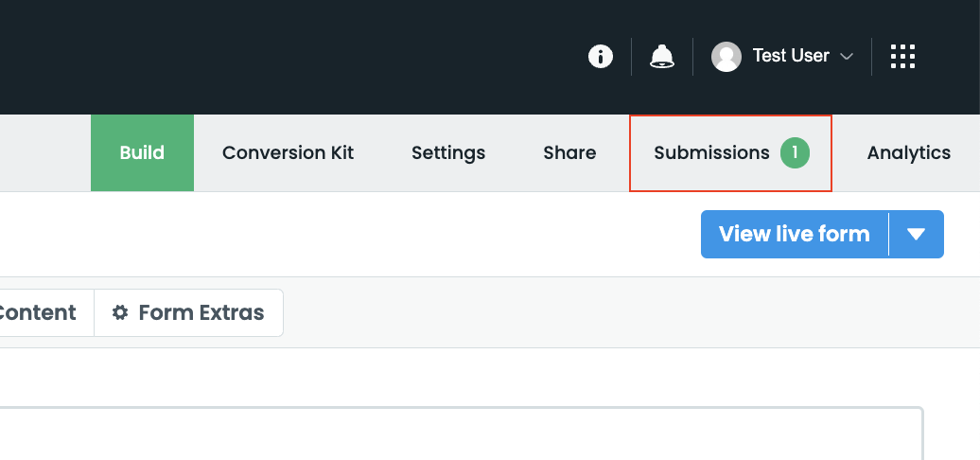Screen dimensions: 980x460
Task: Open the apps grid launcher icon
Action: point(903,57)
